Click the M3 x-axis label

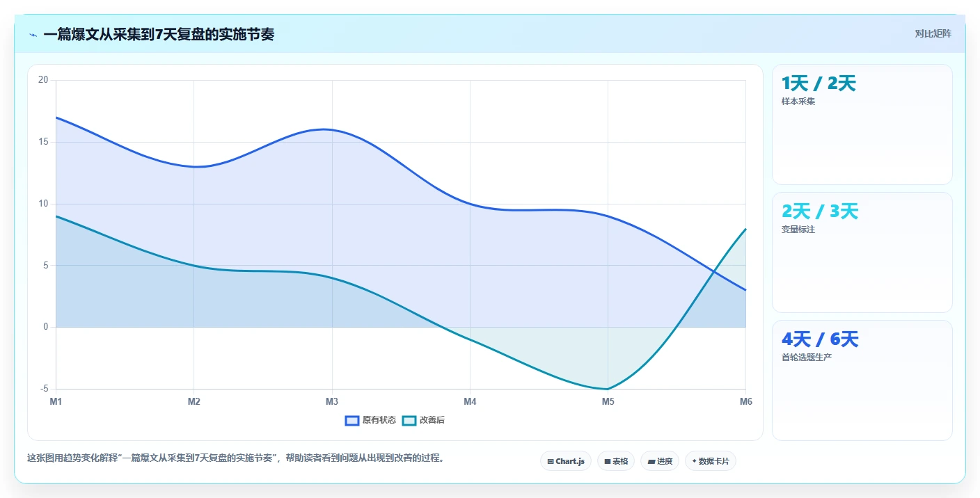(x=332, y=401)
